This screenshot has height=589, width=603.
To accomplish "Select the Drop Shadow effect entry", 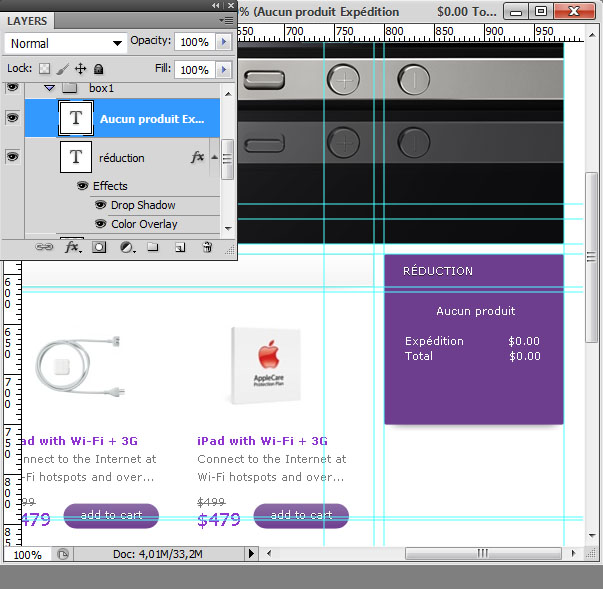I will (143, 205).
